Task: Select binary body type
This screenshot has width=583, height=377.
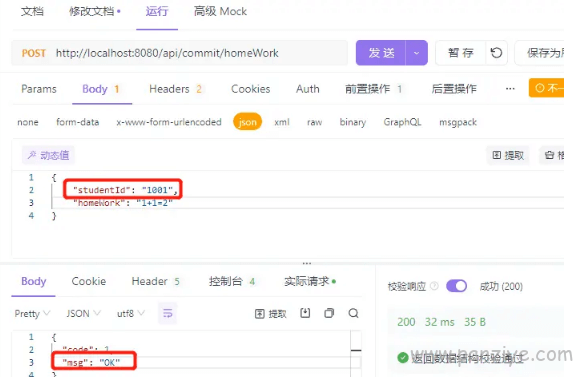Action: [353, 122]
